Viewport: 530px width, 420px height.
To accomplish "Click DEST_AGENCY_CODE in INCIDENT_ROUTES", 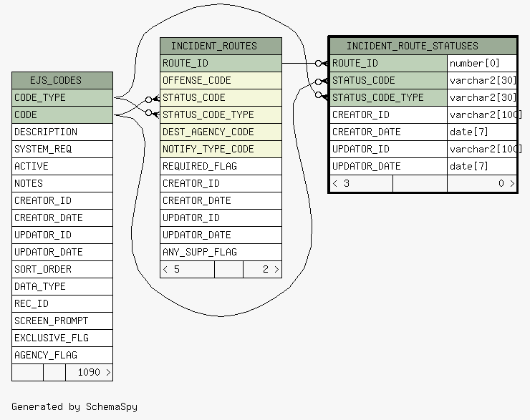I will 221,132.
